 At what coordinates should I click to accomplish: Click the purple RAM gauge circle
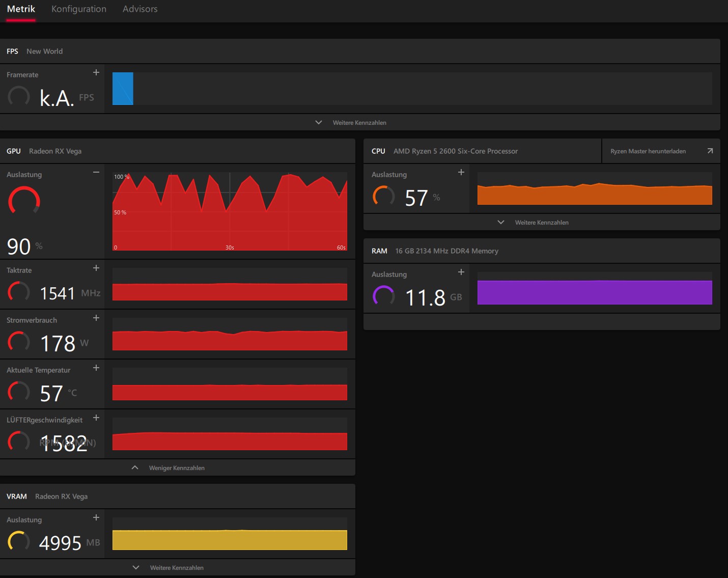[x=384, y=296]
